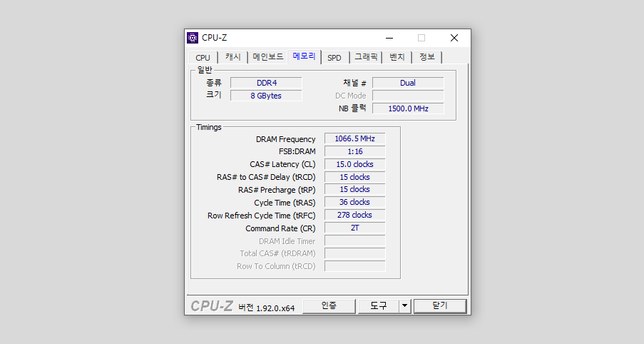The image size is (644, 344).
Task: Click the empty DC Mode field
Action: coord(408,96)
